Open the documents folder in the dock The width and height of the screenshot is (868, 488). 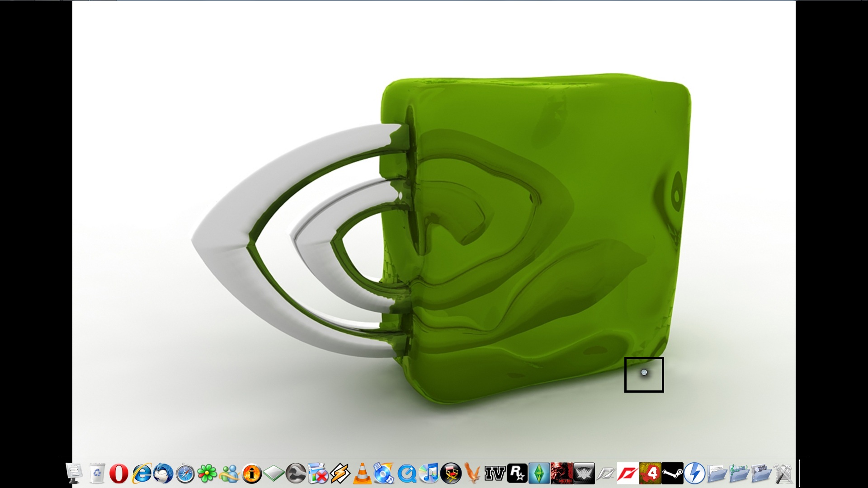coord(717,473)
